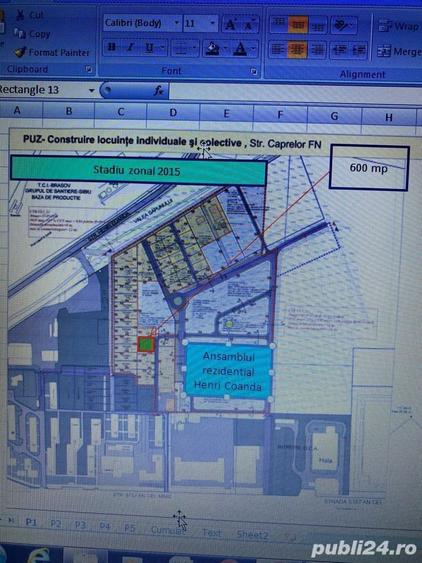Viewport: 422px width, 563px height.
Task: Open the font size 11 dropdown
Action: pos(213,24)
